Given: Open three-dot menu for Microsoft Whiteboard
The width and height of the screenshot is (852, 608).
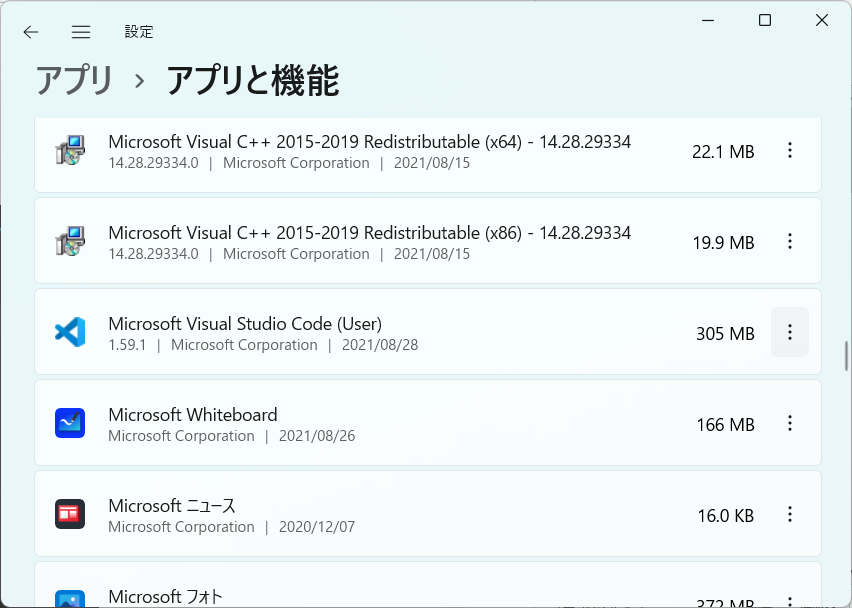Looking at the screenshot, I should tap(790, 423).
